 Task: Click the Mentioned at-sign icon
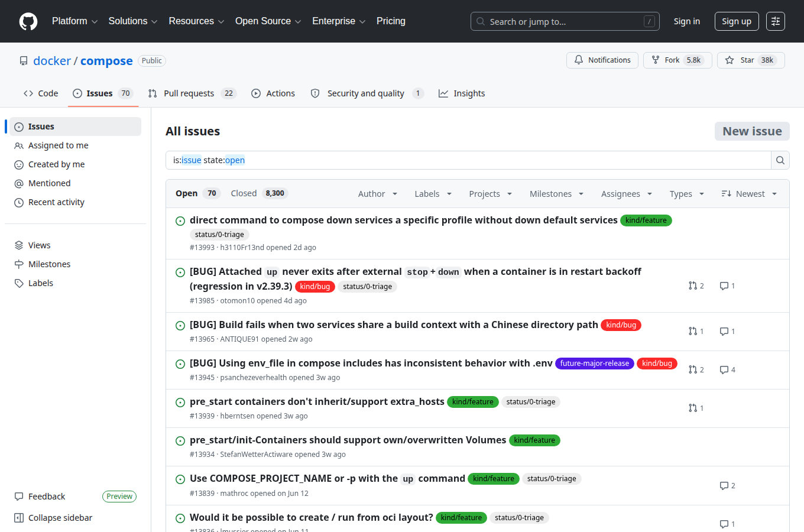click(x=19, y=183)
